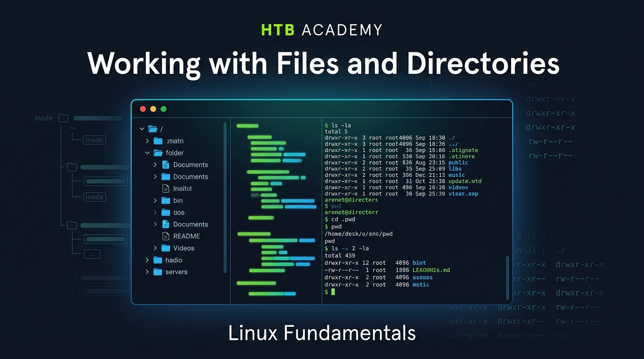The height and width of the screenshot is (359, 644).
Task: Click the green window dot
Action: (163, 109)
